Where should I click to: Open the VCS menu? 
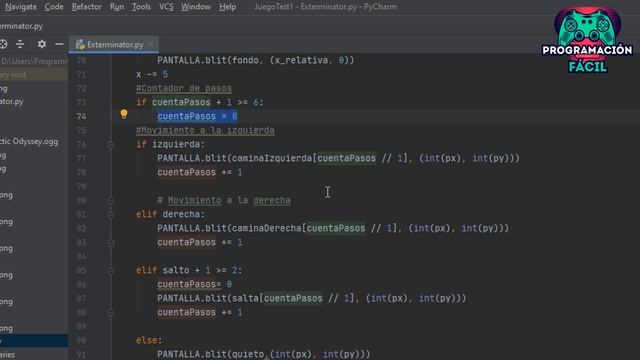[166, 7]
